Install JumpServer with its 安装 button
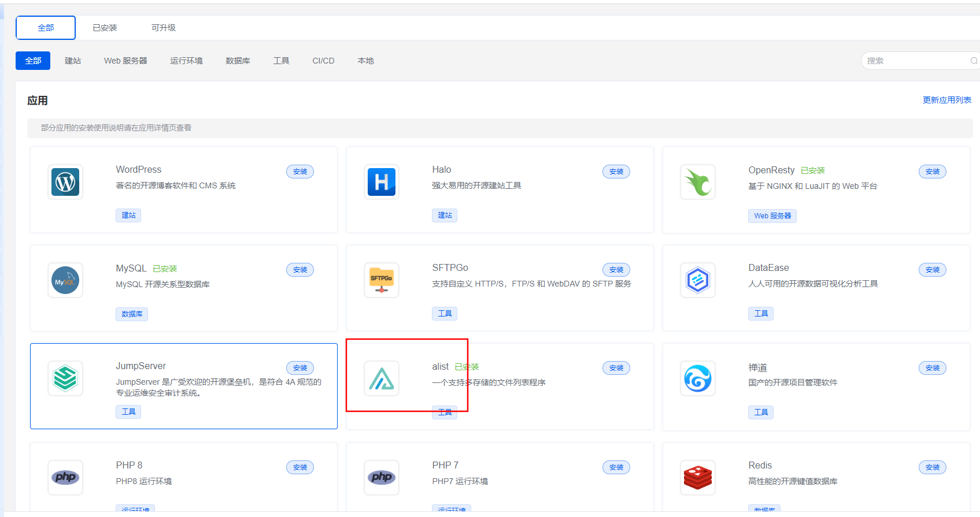This screenshot has height=517, width=980. 300,368
